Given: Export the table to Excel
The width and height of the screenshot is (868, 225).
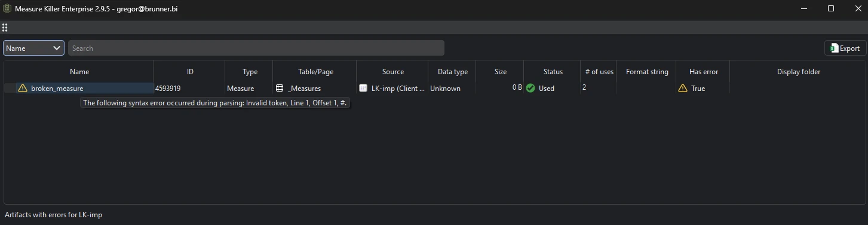Looking at the screenshot, I should click(845, 48).
